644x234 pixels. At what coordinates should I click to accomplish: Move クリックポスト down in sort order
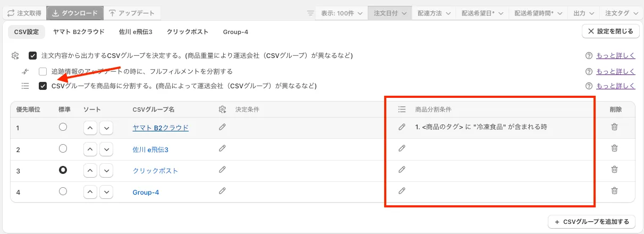tap(107, 171)
